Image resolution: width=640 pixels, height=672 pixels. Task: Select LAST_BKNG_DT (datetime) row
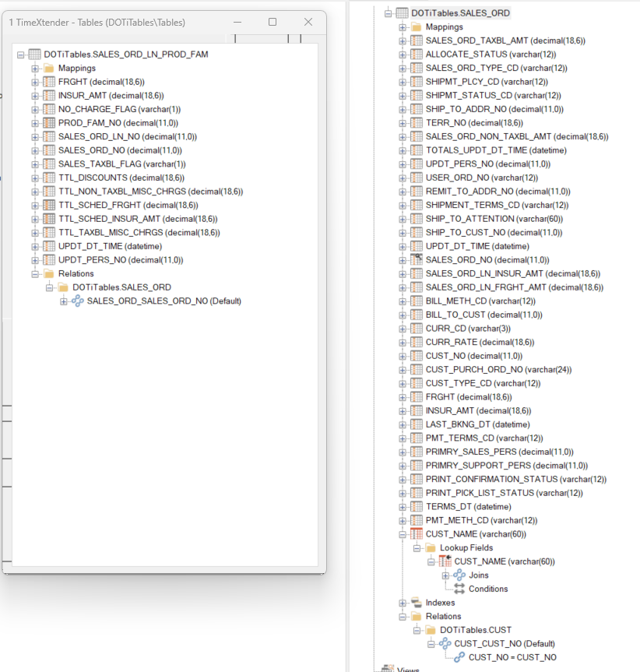tap(477, 424)
